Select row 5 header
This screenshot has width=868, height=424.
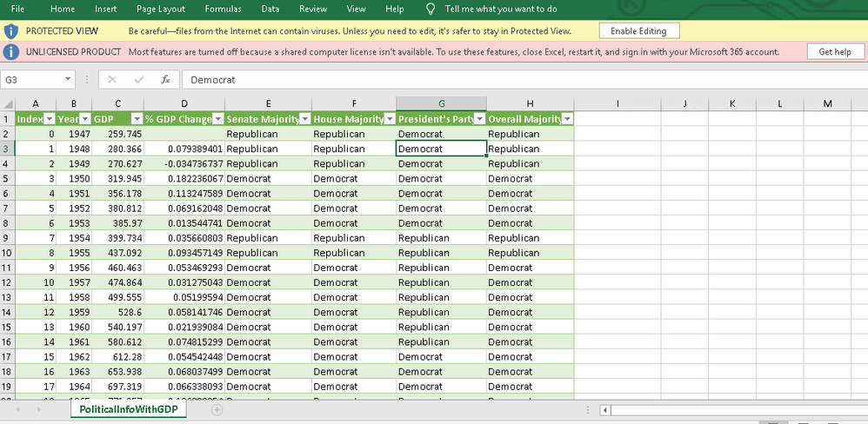pyautogui.click(x=7, y=179)
